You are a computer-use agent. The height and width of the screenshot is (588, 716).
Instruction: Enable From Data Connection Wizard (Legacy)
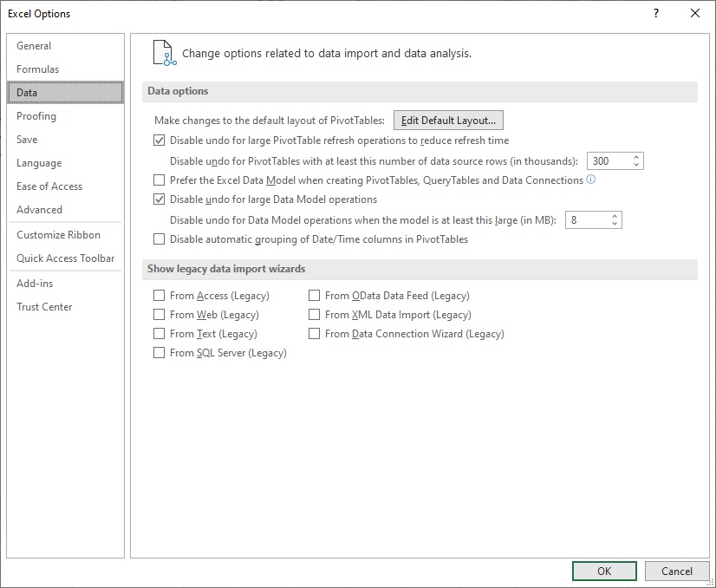click(314, 333)
